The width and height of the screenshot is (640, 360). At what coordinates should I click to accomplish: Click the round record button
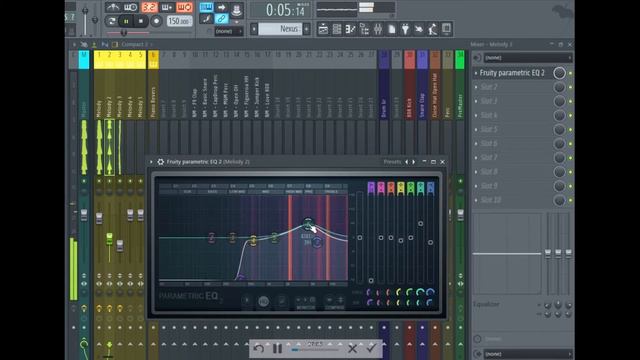156,21
